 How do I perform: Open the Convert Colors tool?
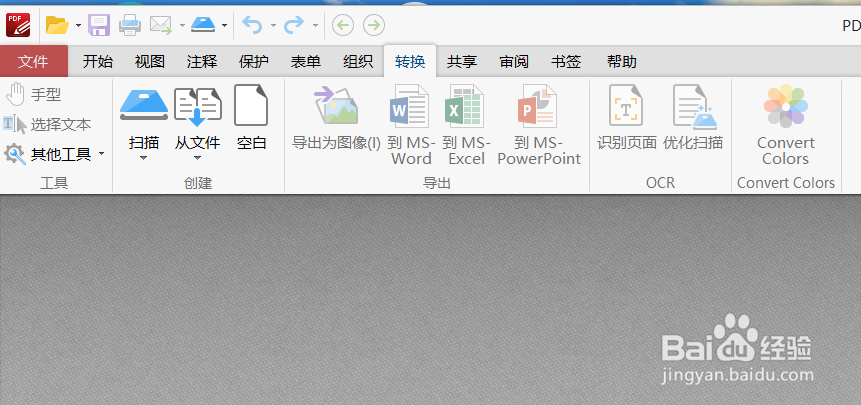(785, 125)
